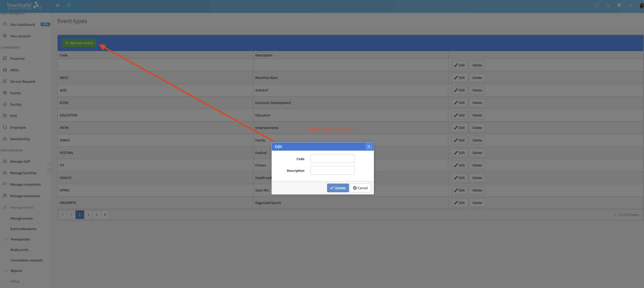Expand the Prerequisites submenu
Image resolution: width=644 pixels, height=288 pixels.
pyautogui.click(x=20, y=239)
